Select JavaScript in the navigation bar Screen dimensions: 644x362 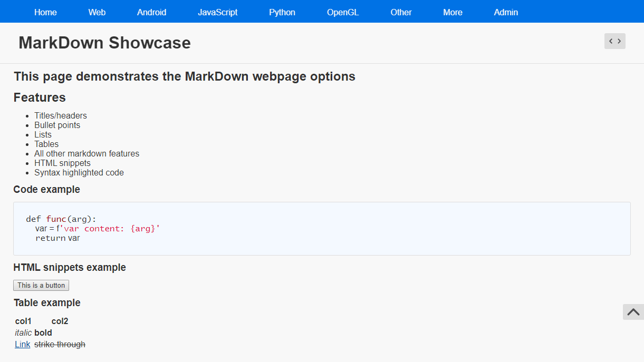point(217,12)
